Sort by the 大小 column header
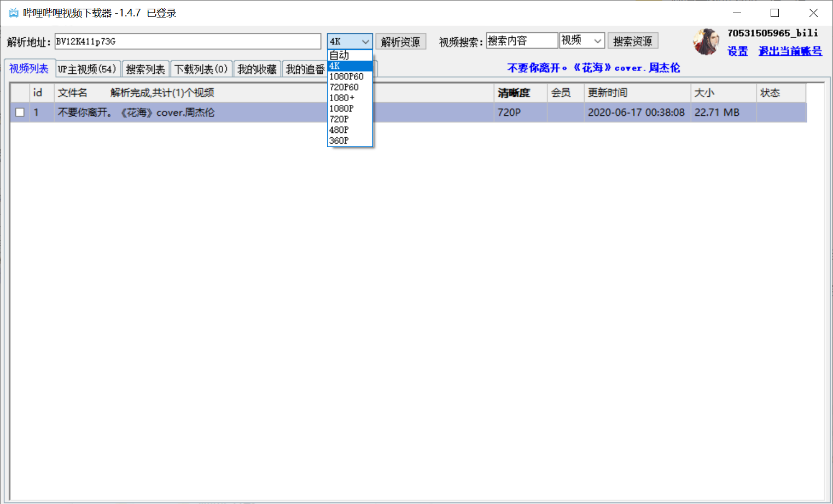 pos(723,93)
